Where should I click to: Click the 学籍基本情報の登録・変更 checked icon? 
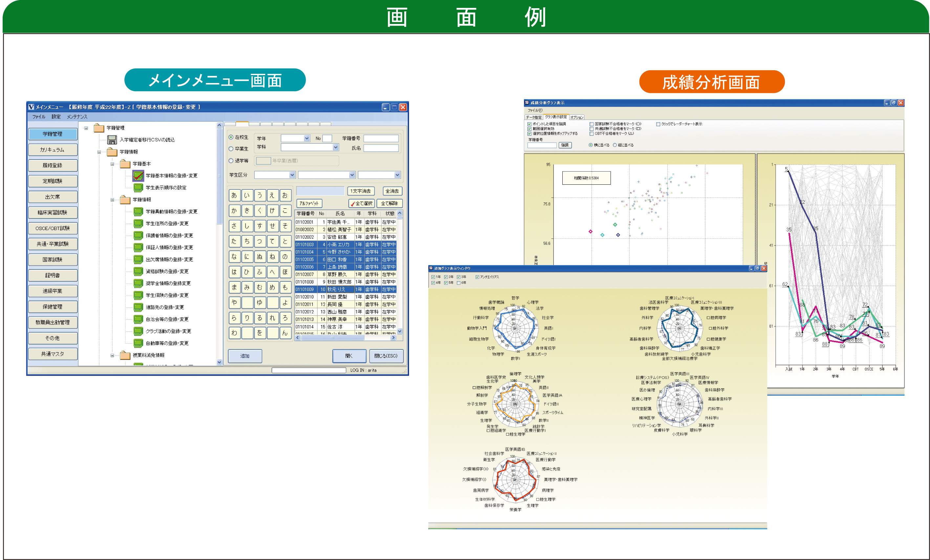[138, 176]
